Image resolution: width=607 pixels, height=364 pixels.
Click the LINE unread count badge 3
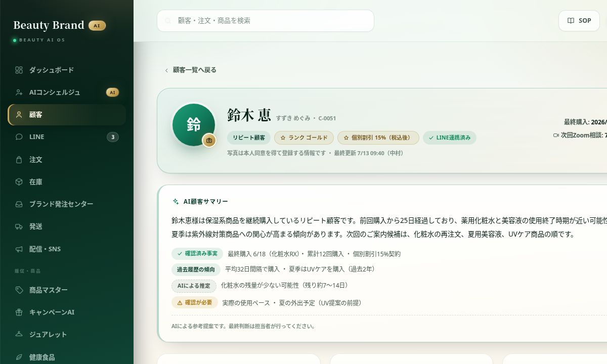point(113,137)
